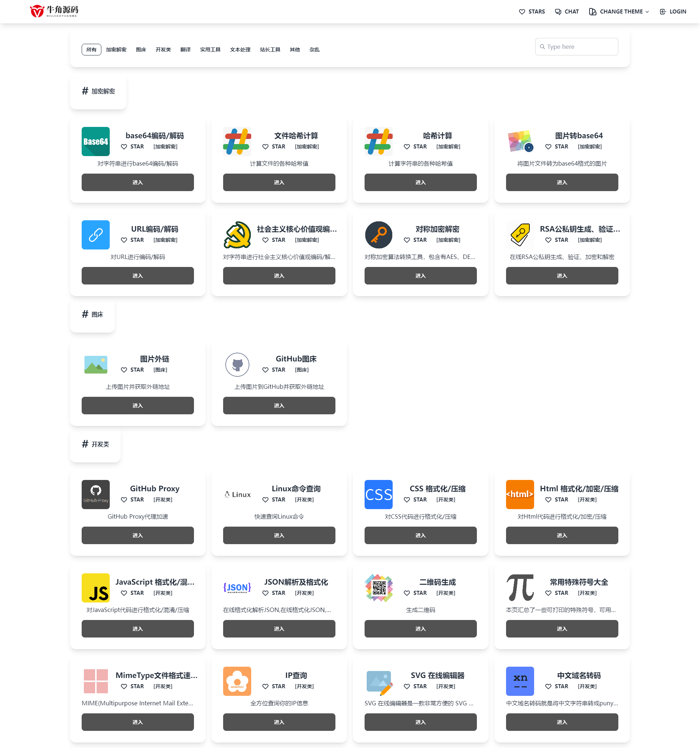700x748 pixels.
Task: Select the 开发类 category tab
Action: click(164, 49)
